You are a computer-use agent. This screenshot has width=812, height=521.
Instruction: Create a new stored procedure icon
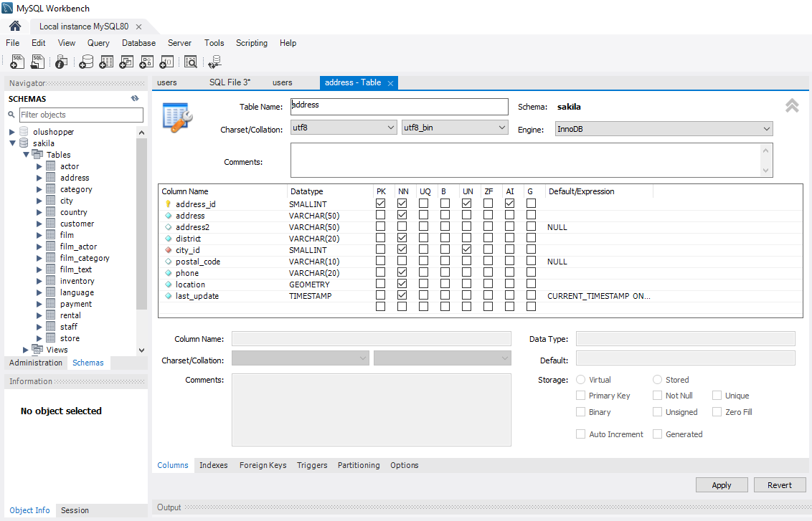tap(146, 62)
